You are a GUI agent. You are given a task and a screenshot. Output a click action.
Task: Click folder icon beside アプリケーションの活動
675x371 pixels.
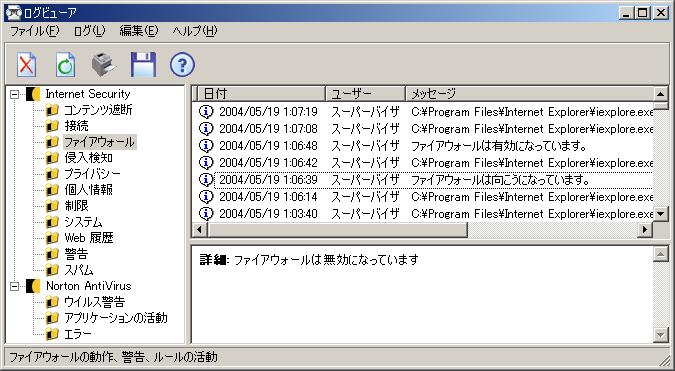[x=52, y=318]
